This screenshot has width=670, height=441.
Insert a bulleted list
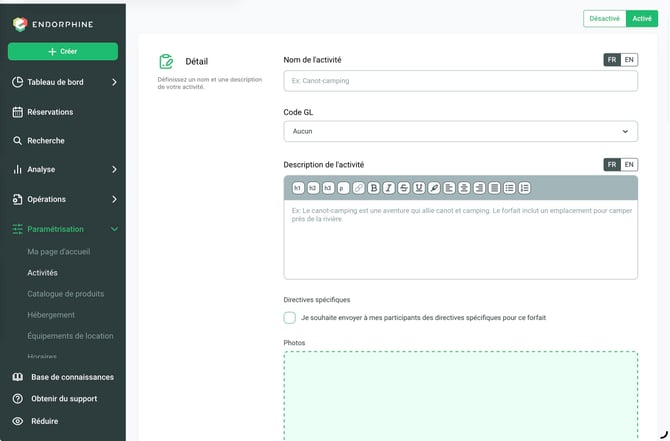(509, 188)
